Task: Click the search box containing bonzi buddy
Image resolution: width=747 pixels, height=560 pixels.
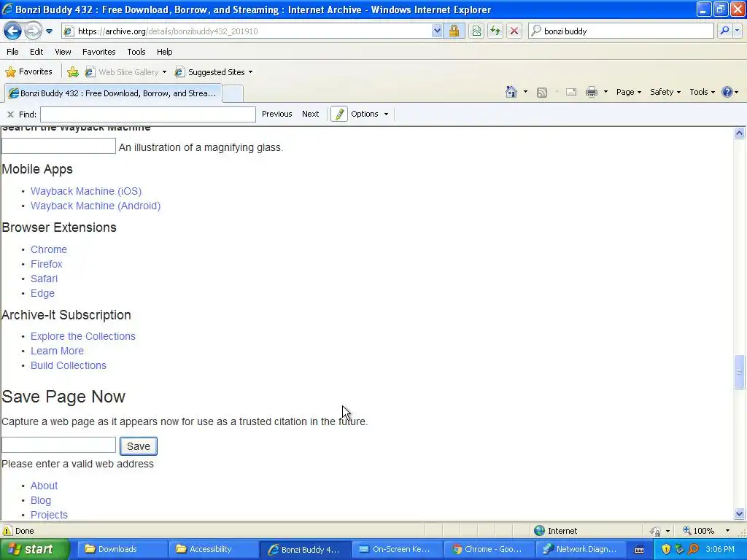Action: point(622,31)
